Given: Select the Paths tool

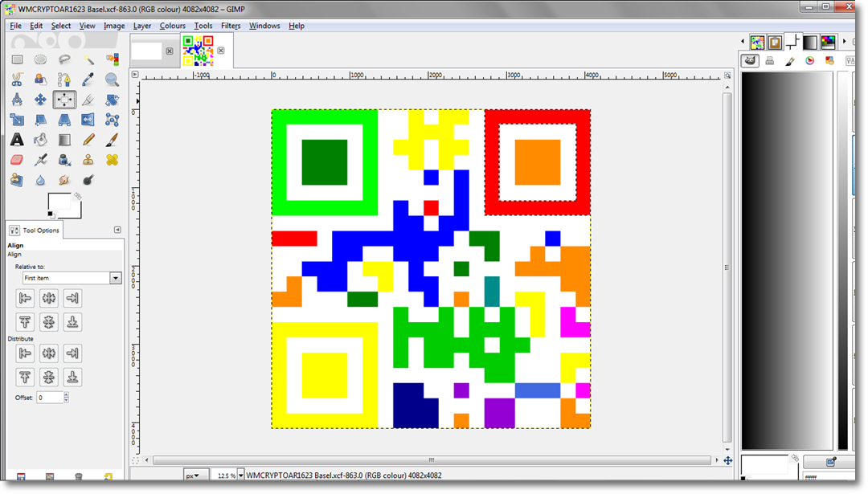Looking at the screenshot, I should click(x=64, y=80).
